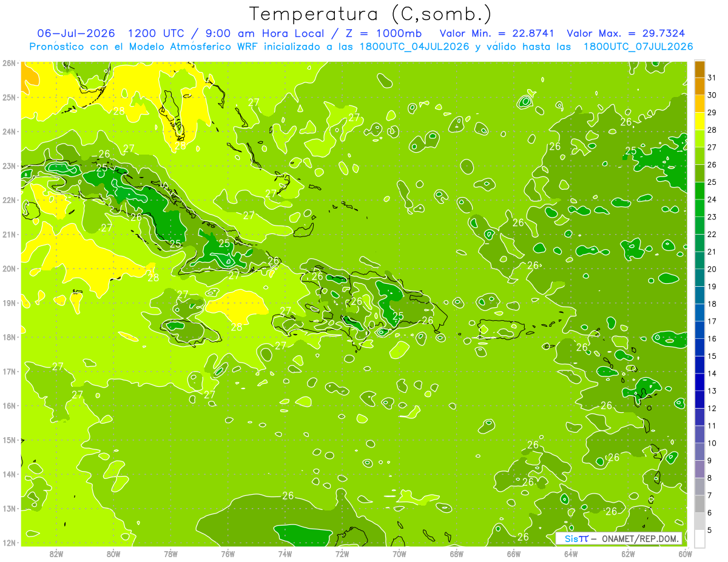Click the "18N" latitude axis label

tap(9, 337)
